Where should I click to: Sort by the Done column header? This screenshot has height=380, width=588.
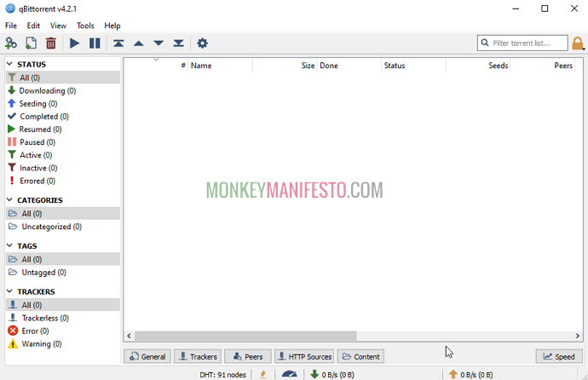(349, 66)
